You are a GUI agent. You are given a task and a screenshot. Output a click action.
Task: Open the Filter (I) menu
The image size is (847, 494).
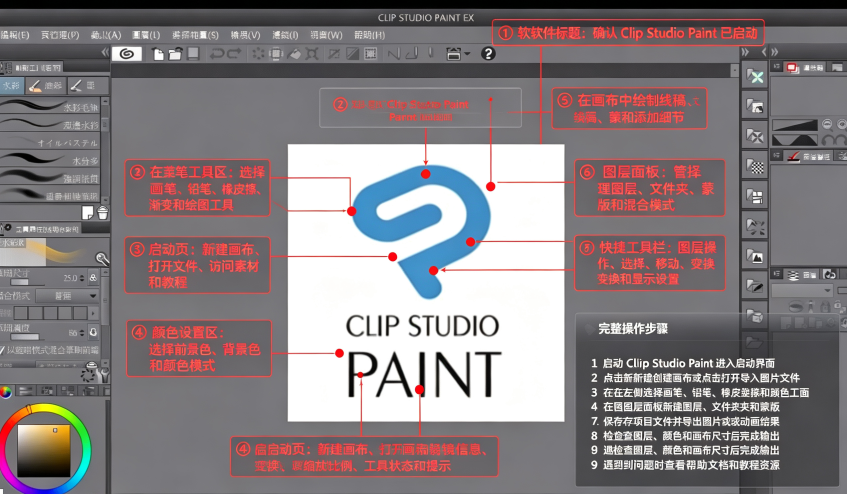coord(285,35)
